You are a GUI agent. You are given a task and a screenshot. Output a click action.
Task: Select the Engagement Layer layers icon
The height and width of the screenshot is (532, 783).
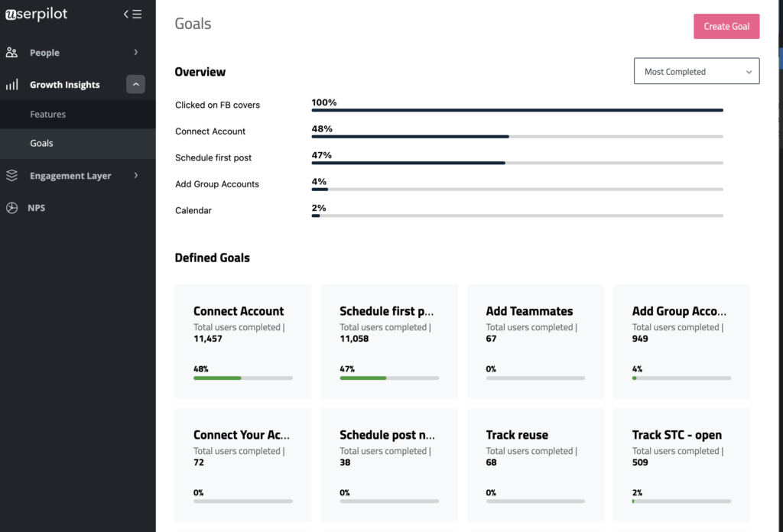pos(11,175)
